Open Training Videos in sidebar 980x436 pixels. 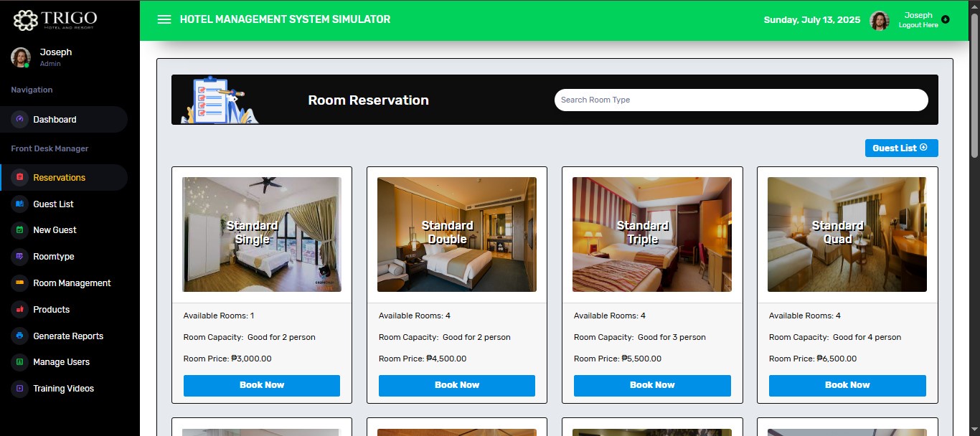(x=65, y=389)
